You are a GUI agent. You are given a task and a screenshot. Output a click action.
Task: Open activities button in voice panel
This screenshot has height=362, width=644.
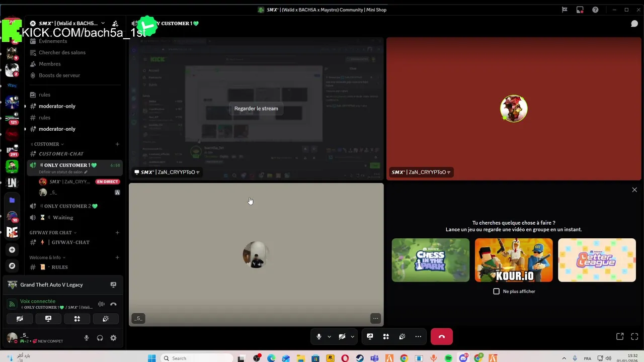tap(77, 319)
